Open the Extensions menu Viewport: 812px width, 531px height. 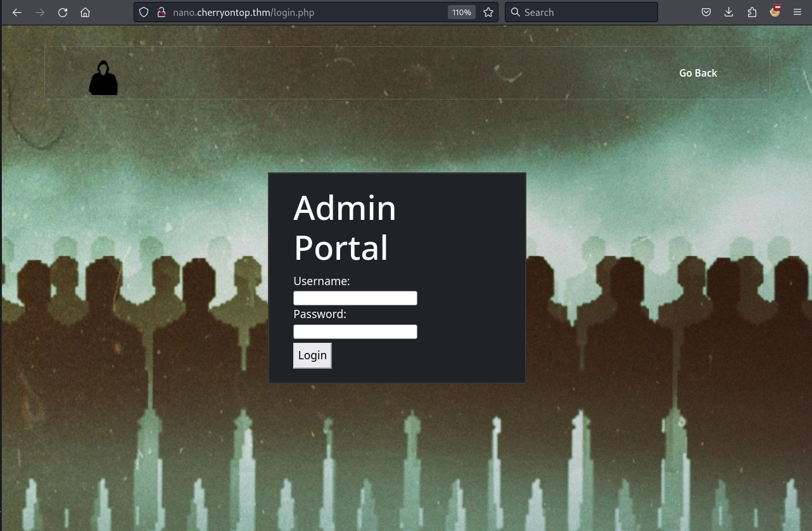pos(752,12)
